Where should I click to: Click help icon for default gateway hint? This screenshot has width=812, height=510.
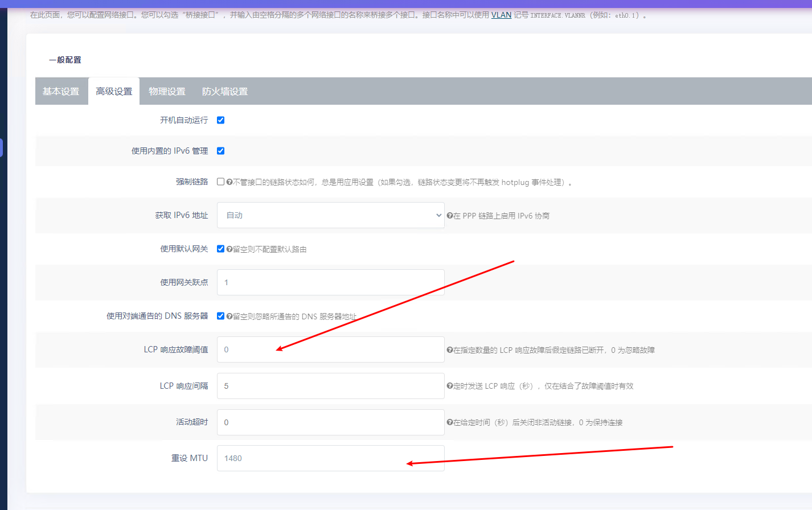(x=229, y=249)
